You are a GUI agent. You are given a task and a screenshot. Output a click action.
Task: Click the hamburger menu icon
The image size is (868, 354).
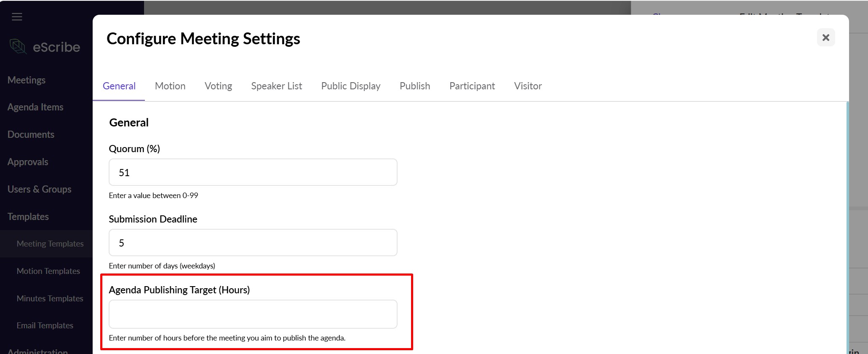pos(17,17)
